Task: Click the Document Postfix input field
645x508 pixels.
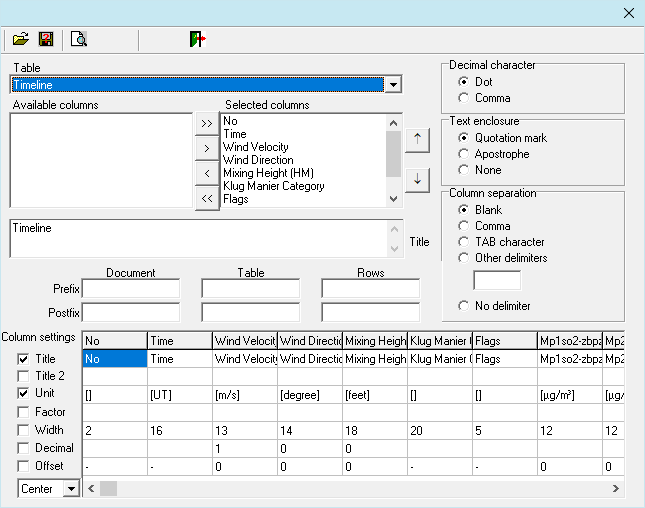Action: coord(131,312)
